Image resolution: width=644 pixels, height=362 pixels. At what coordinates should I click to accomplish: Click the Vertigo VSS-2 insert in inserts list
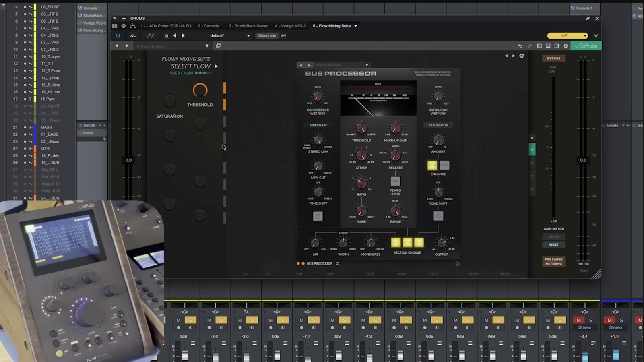pos(92,23)
